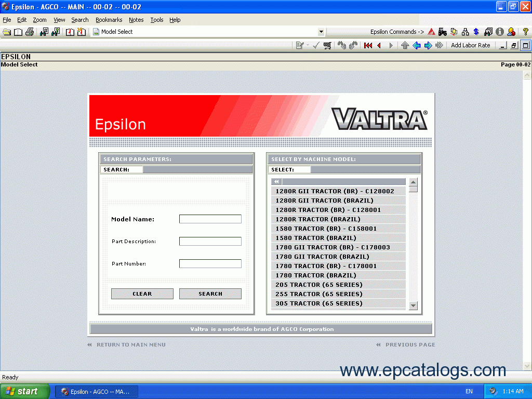The width and height of the screenshot is (532, 399).
Task: Click binoculars with document search icon
Action: (56, 32)
